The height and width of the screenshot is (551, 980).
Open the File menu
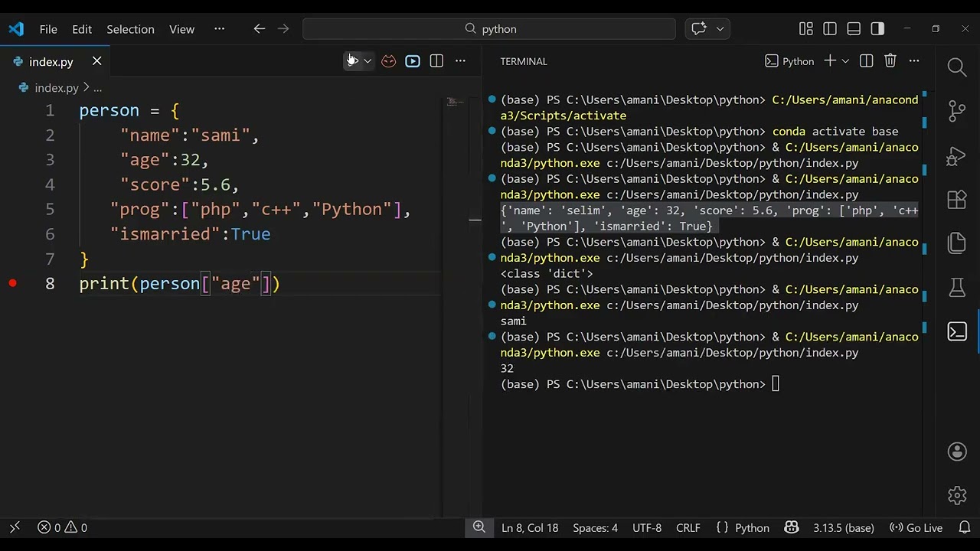point(48,29)
